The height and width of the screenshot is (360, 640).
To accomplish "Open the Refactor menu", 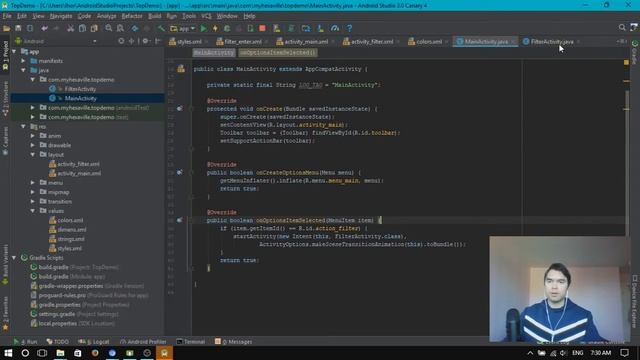I will coord(132,16).
